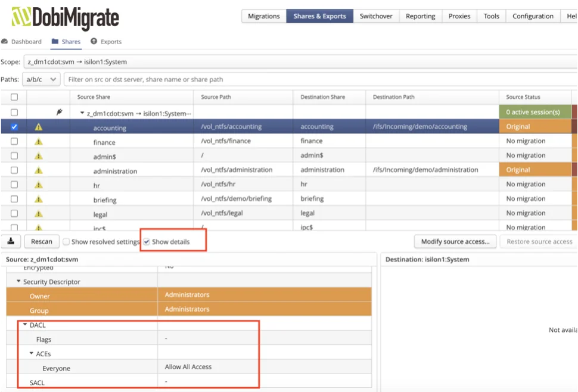The height and width of the screenshot is (392, 578).
Task: Open the Paths a/b/c dropdown
Action: (x=41, y=79)
